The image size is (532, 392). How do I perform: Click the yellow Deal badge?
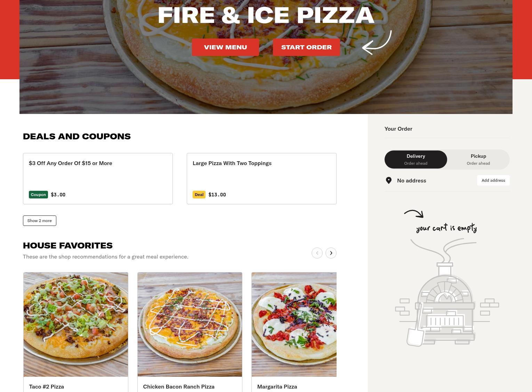(199, 195)
